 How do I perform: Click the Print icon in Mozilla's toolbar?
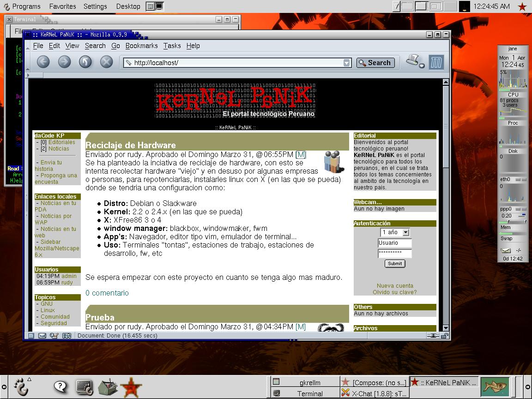tap(412, 60)
